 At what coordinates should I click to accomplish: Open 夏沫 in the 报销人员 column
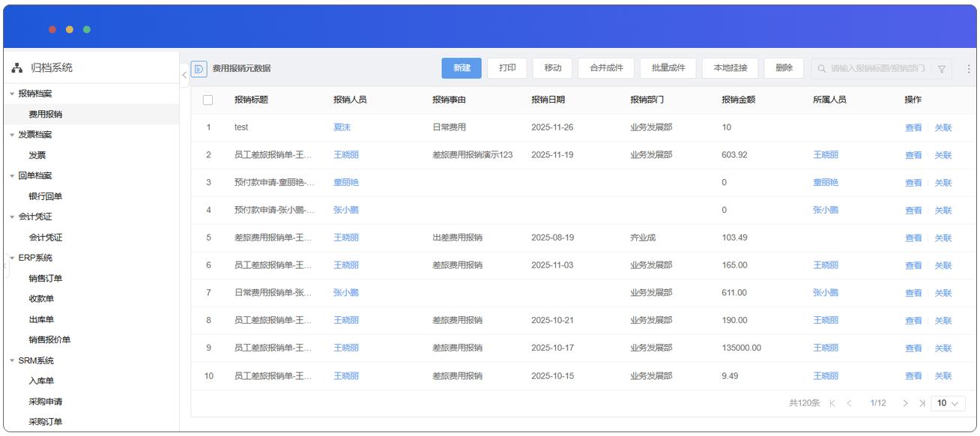pyautogui.click(x=342, y=127)
